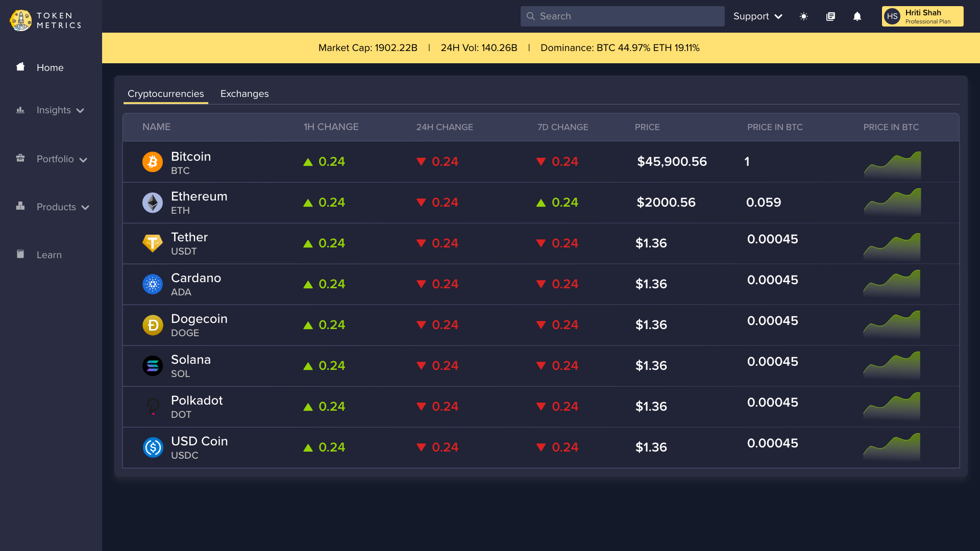Open the notifications bell

click(x=857, y=16)
